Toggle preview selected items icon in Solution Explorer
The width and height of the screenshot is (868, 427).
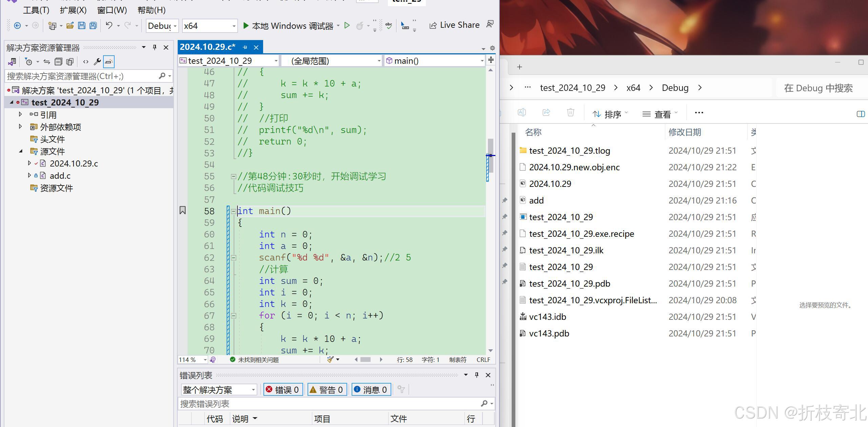tap(109, 62)
